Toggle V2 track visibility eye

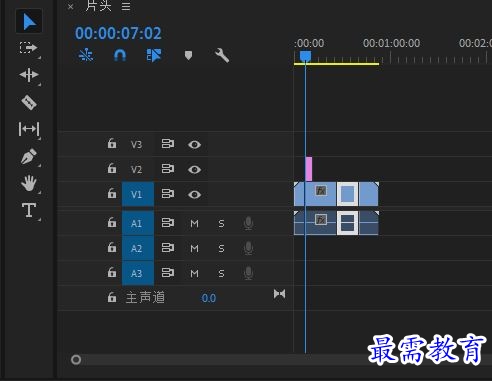(x=194, y=169)
